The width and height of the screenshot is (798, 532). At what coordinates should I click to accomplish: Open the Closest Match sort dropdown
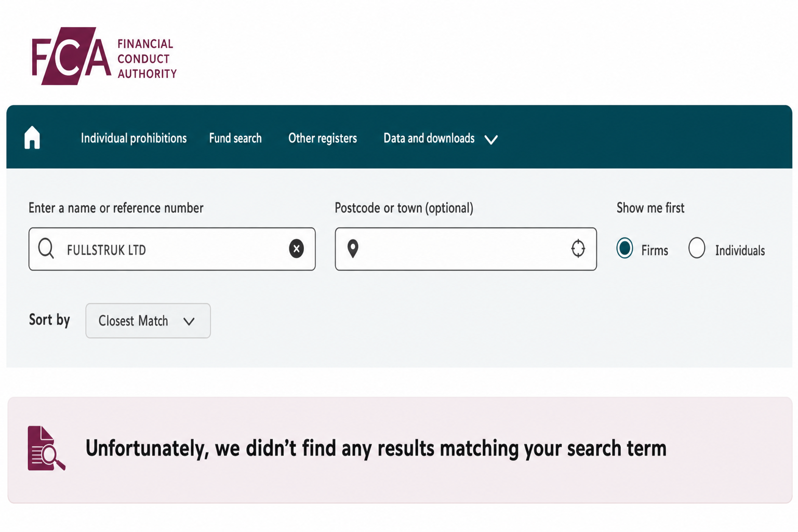coord(148,321)
